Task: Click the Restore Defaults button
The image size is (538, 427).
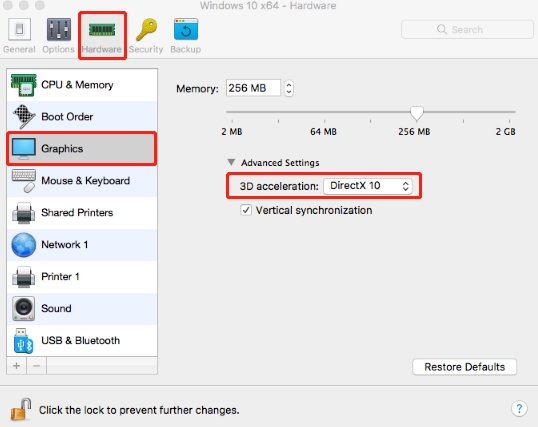Action: pyautogui.click(x=465, y=367)
